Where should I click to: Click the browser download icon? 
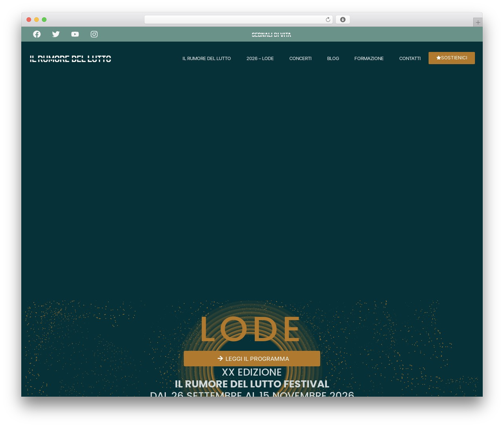(343, 20)
